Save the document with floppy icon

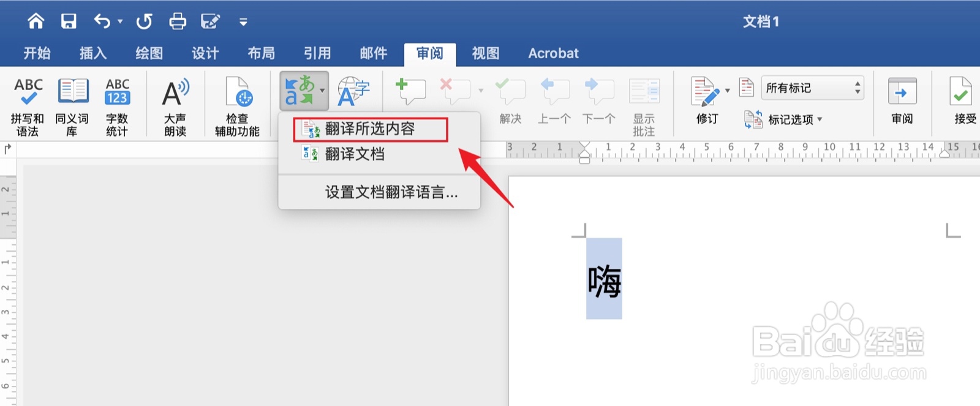[x=69, y=21]
